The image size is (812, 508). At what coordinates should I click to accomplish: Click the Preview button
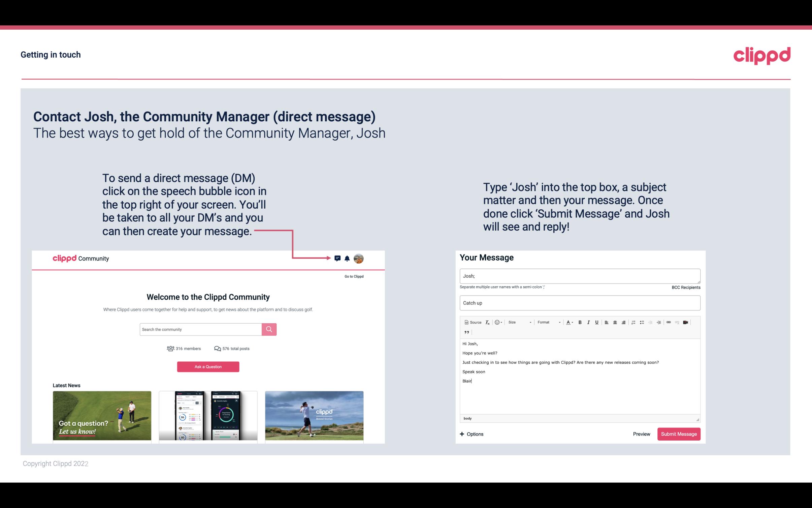click(x=641, y=434)
